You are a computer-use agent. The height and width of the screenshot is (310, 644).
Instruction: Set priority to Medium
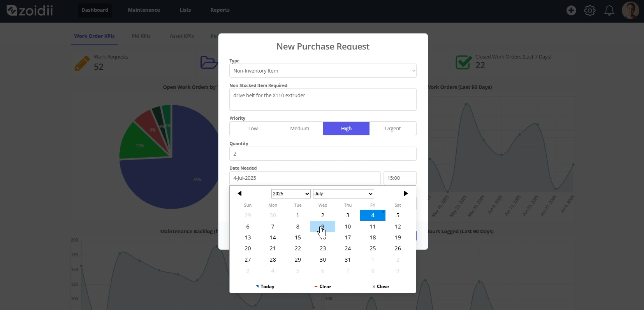pos(300,129)
